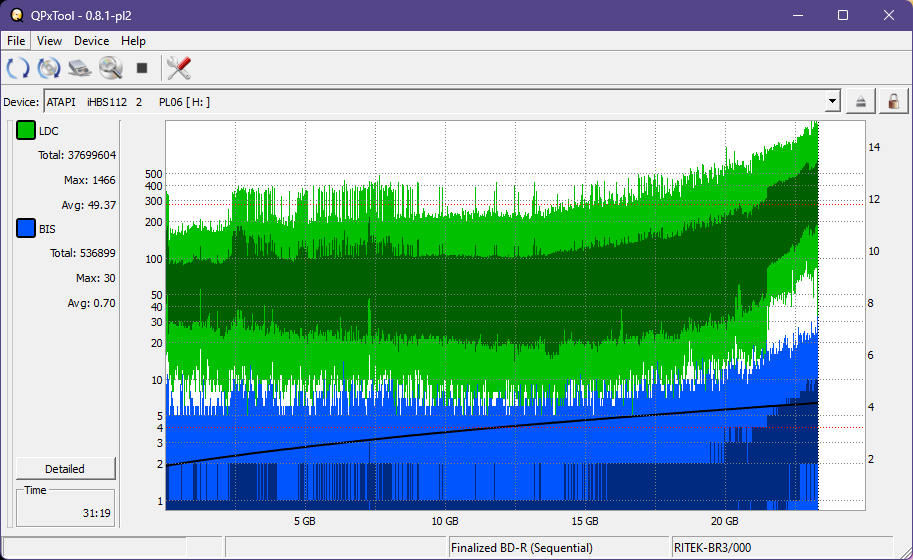Screen dimensions: 913x560
Task: Click the 10 GB axis label
Action: click(445, 521)
